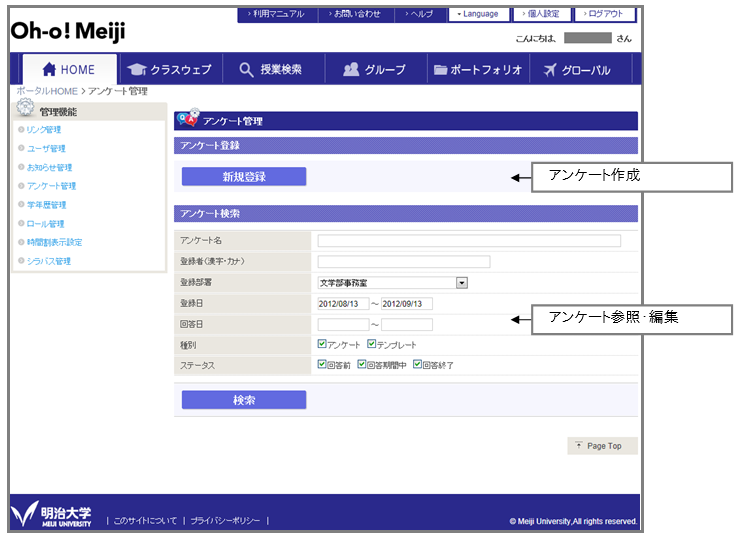This screenshot has width=741, height=541.
Task: Open the グループ tab
Action: [376, 69]
